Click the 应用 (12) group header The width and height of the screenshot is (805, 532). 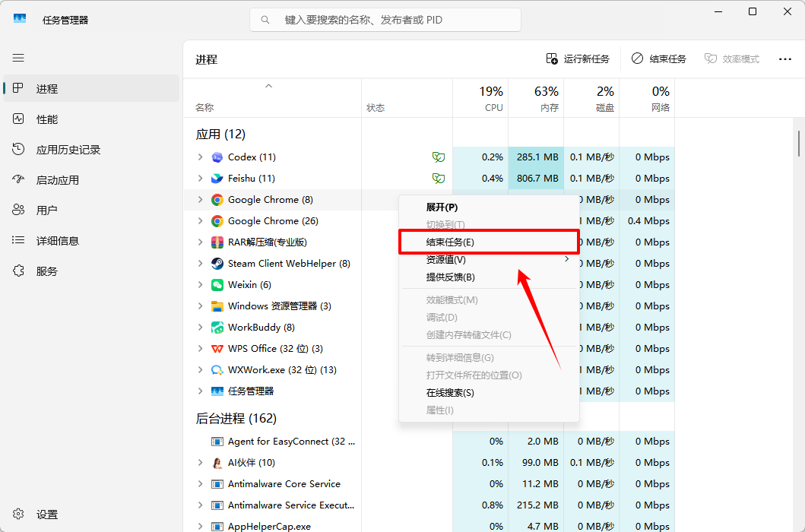pyautogui.click(x=220, y=135)
